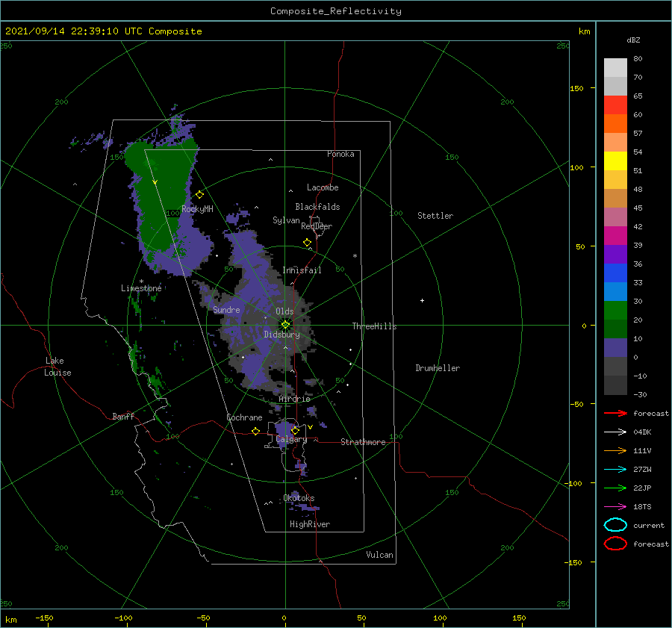Click the blue 36 dBZ color swatch

[x=615, y=273]
